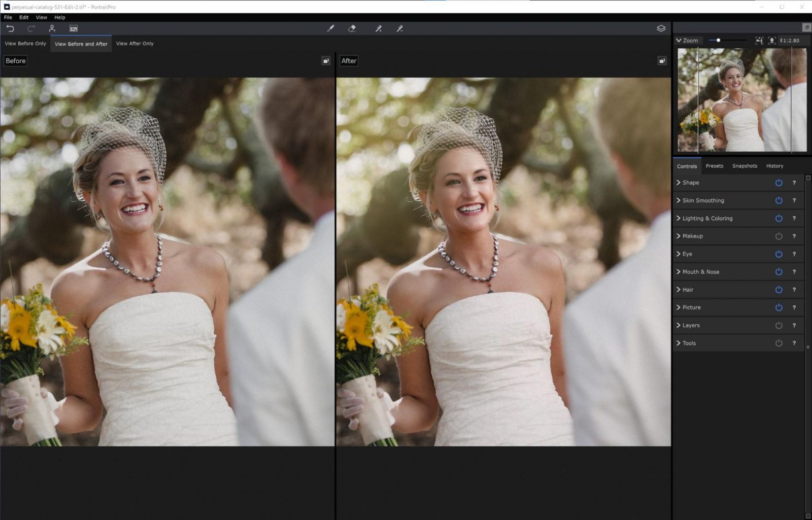Expand the Shape controls section

click(679, 182)
